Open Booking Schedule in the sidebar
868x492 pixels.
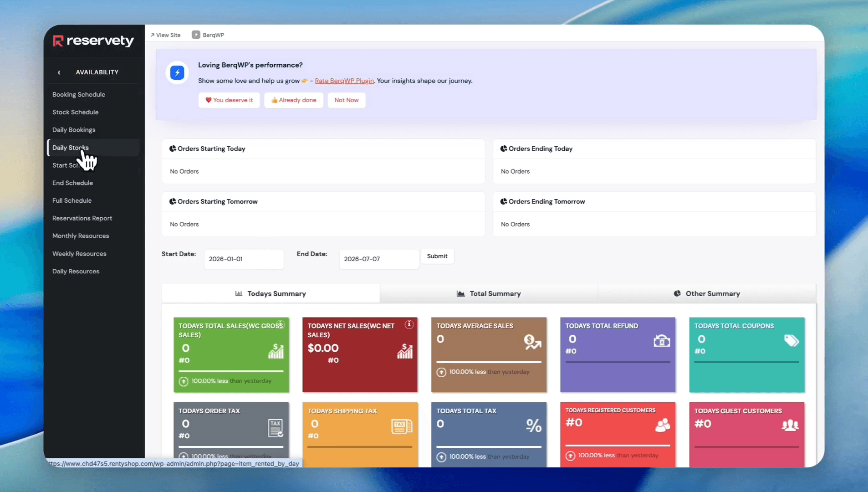tap(79, 94)
